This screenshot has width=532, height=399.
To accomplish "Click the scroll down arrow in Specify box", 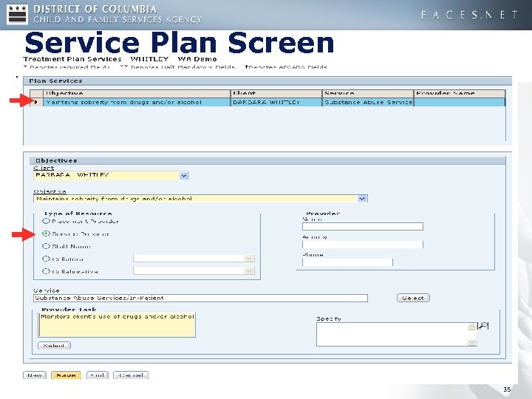I will pyautogui.click(x=471, y=342).
